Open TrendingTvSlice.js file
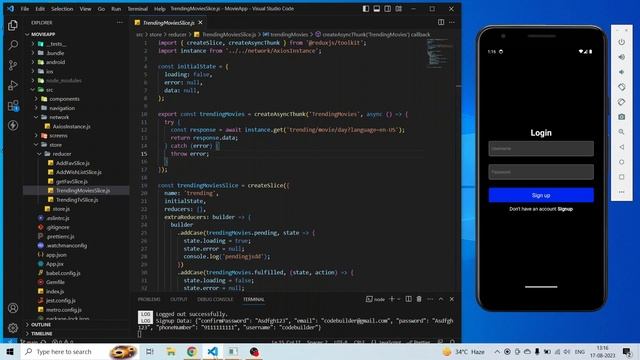This screenshot has width=640, height=360. [x=77, y=200]
